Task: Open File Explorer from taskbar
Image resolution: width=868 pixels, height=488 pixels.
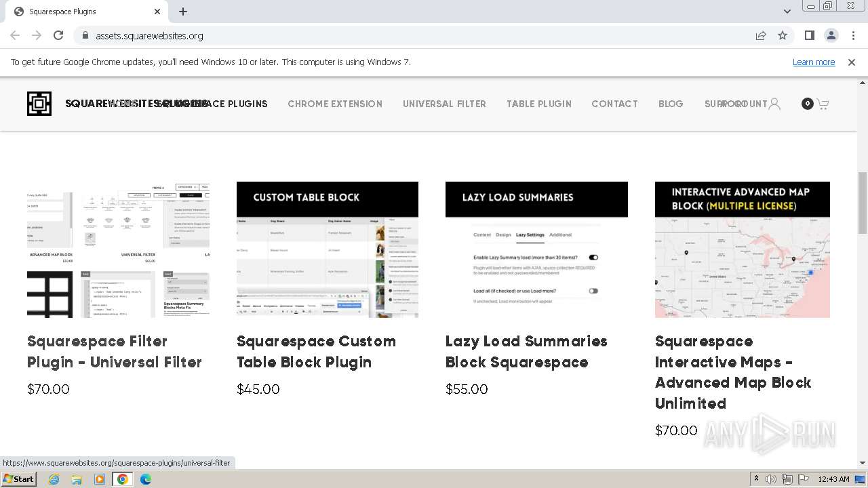Action: (x=77, y=479)
